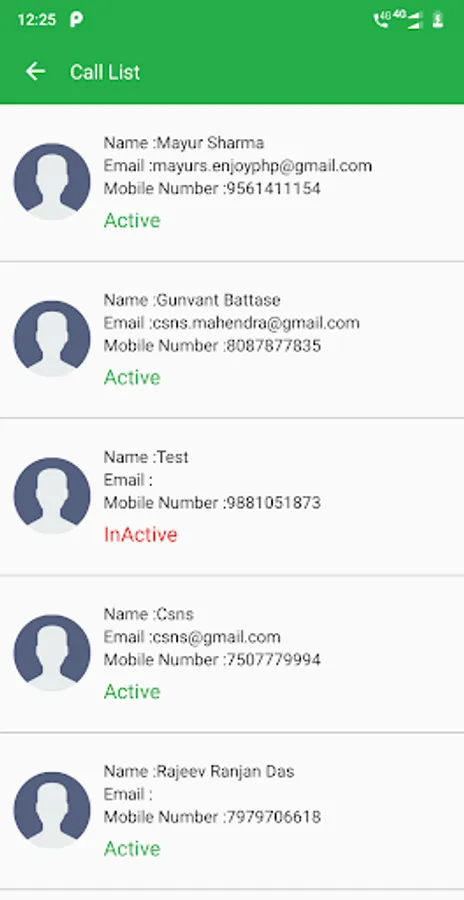Tap the back arrow in the header
464x900 pixels.
pyautogui.click(x=35, y=71)
